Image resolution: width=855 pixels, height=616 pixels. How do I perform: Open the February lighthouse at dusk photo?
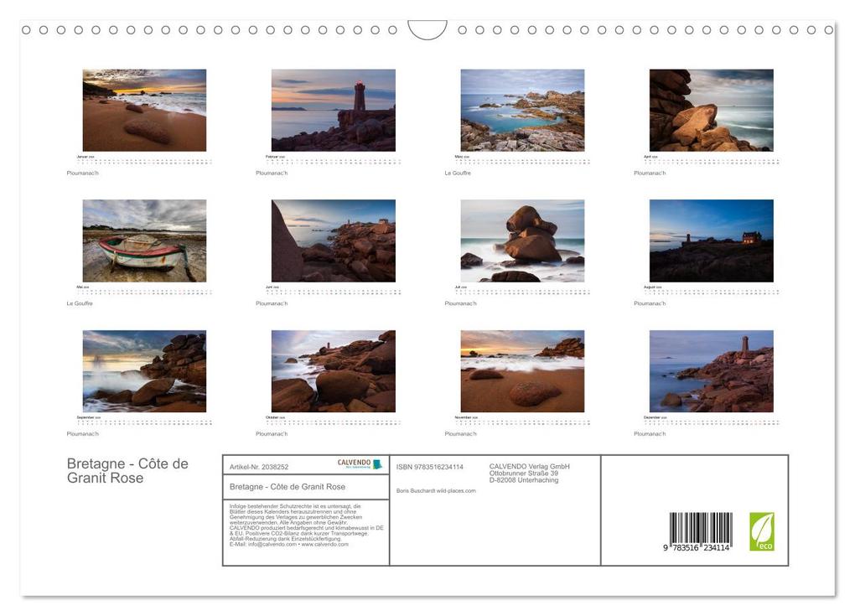coord(334,110)
